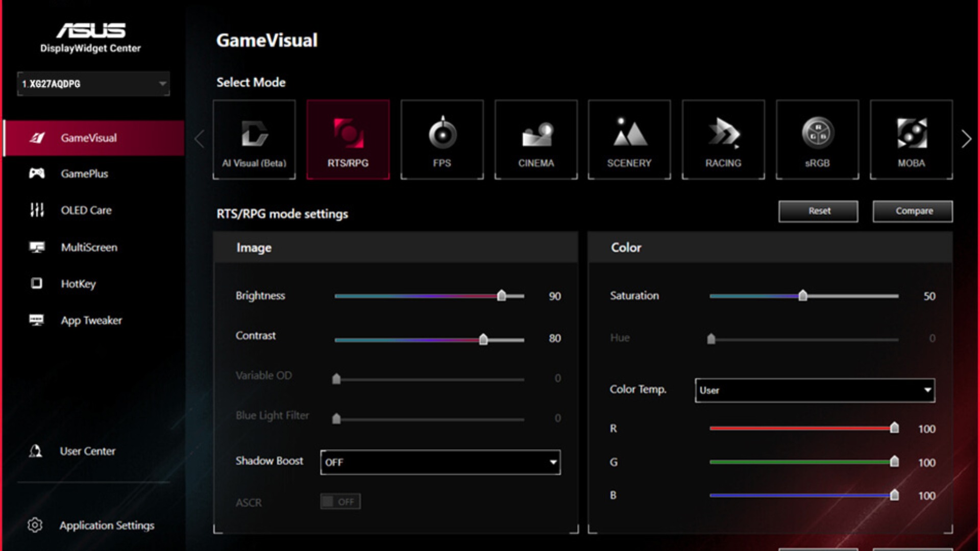Click the RTS/RPG mode tile
Viewport: 980px width, 551px height.
pyautogui.click(x=349, y=139)
